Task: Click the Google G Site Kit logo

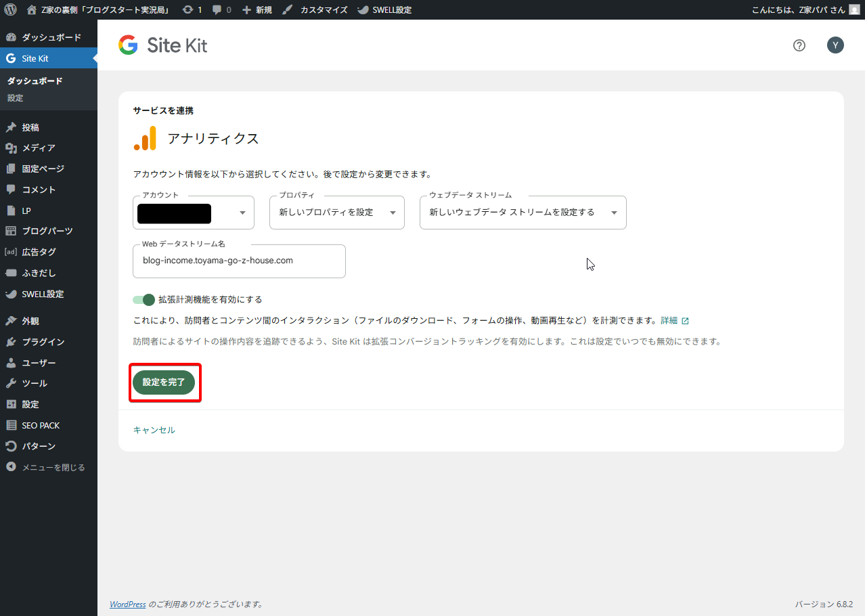Action: point(128,45)
